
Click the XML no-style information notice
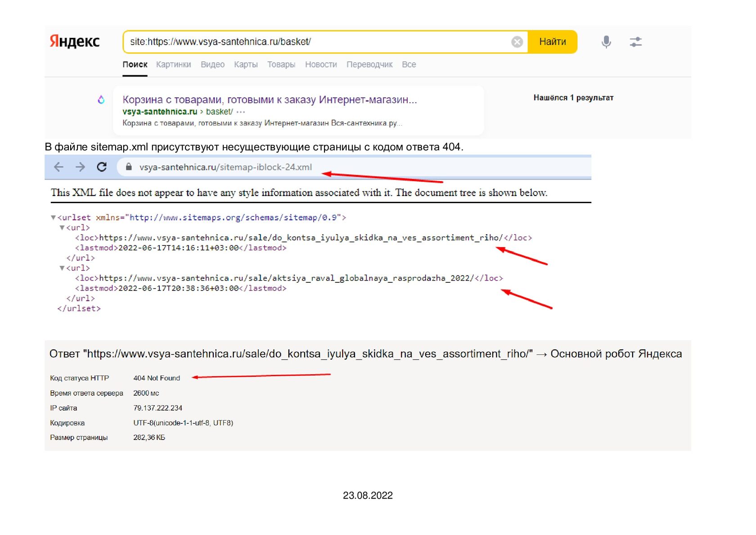coord(299,193)
